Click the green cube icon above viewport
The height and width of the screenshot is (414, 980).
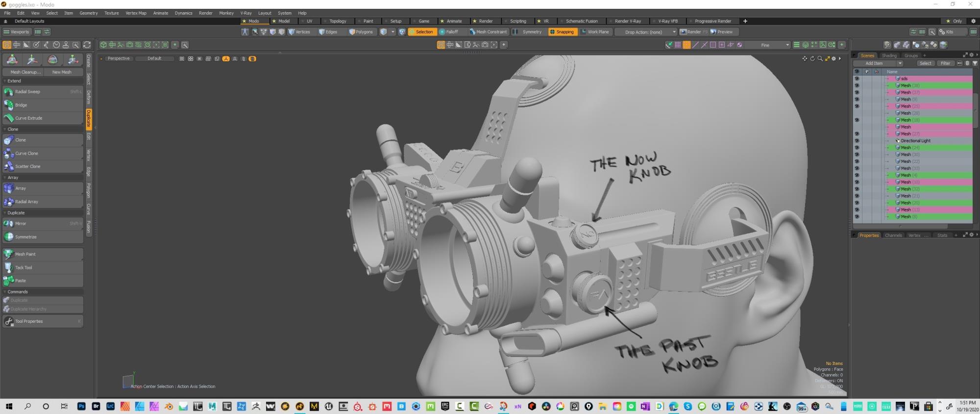pyautogui.click(x=103, y=45)
